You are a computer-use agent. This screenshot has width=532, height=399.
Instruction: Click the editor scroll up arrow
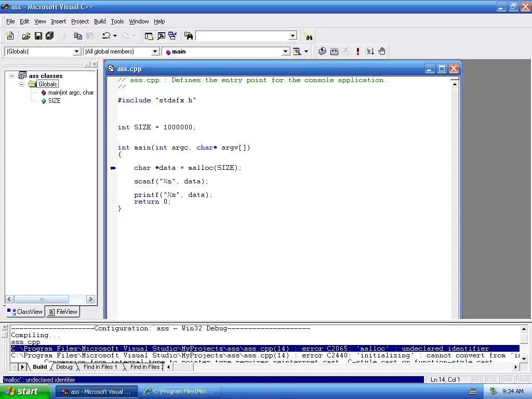click(455, 84)
